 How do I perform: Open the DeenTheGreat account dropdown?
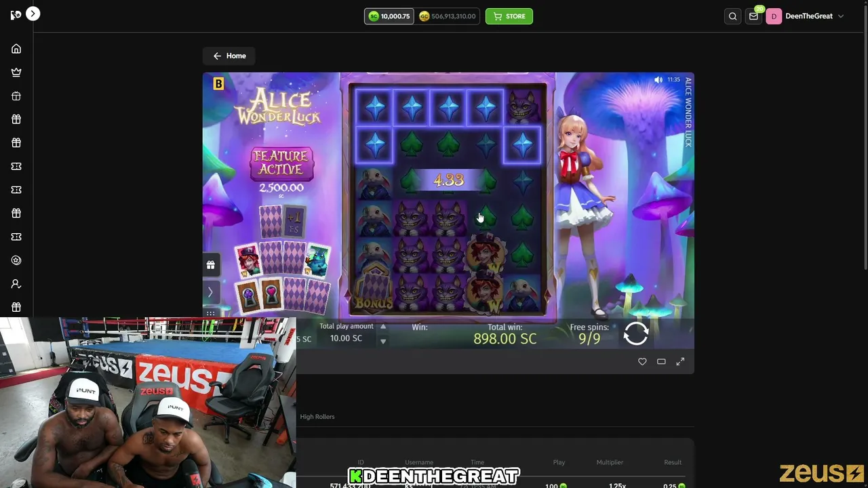[814, 16]
